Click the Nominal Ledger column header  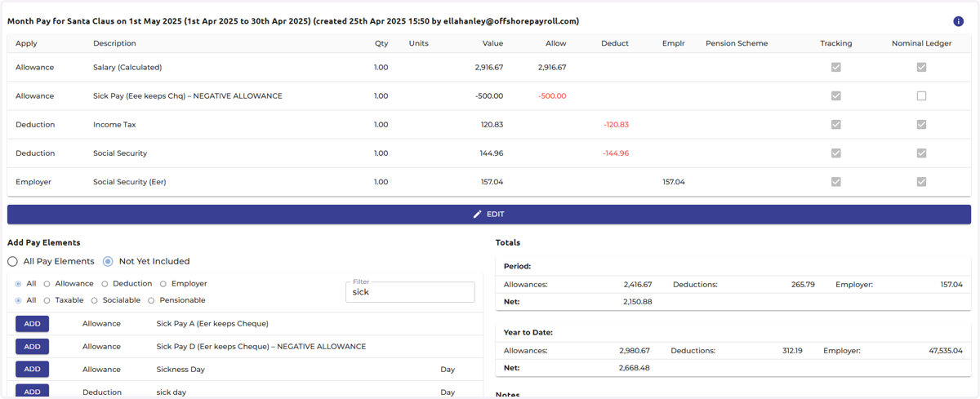(921, 43)
